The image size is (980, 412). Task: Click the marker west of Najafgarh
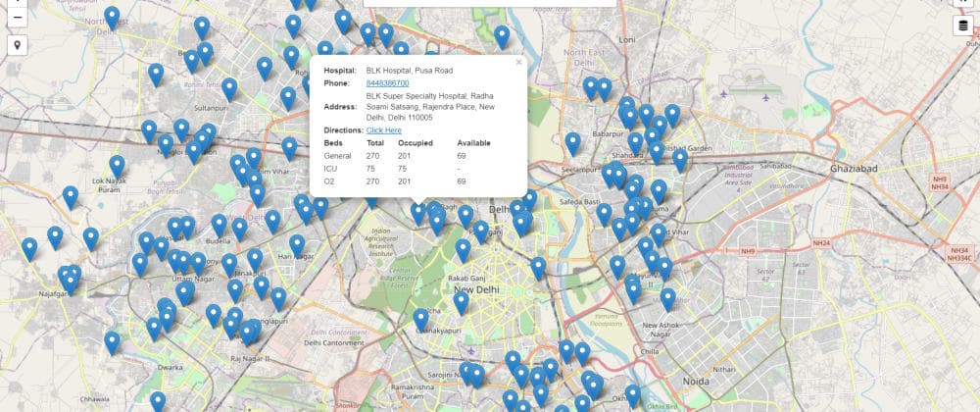pyautogui.click(x=29, y=248)
